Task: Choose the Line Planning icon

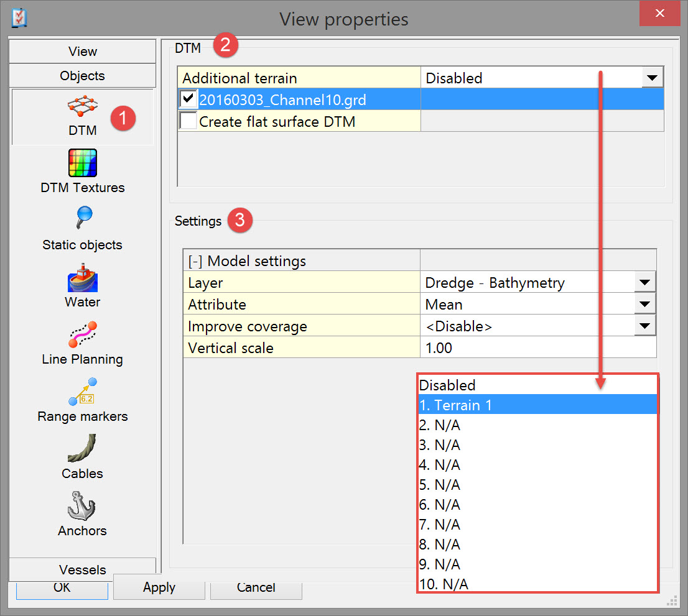Action: (82, 335)
